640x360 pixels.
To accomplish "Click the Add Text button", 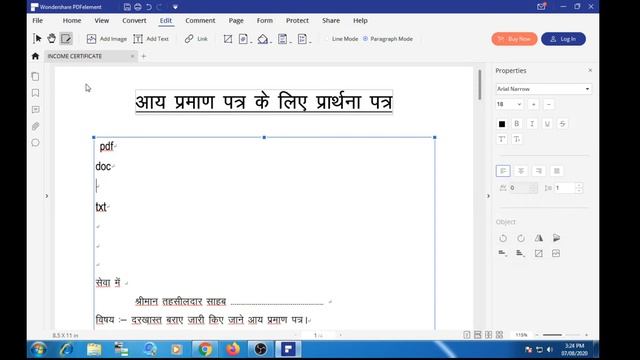I will [151, 39].
